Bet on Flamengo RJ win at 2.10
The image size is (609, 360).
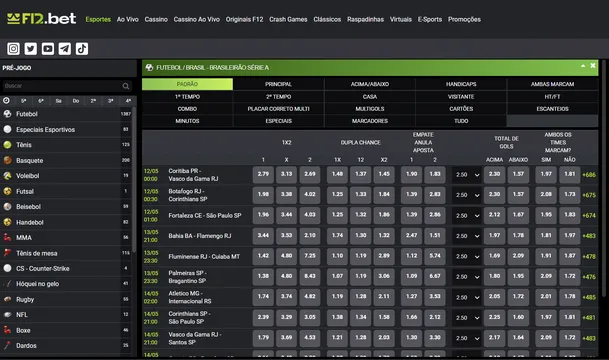coord(310,235)
